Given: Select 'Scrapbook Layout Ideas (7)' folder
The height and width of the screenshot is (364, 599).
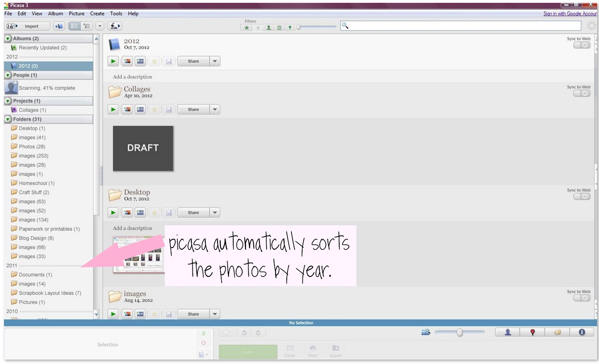Looking at the screenshot, I should pos(50,293).
